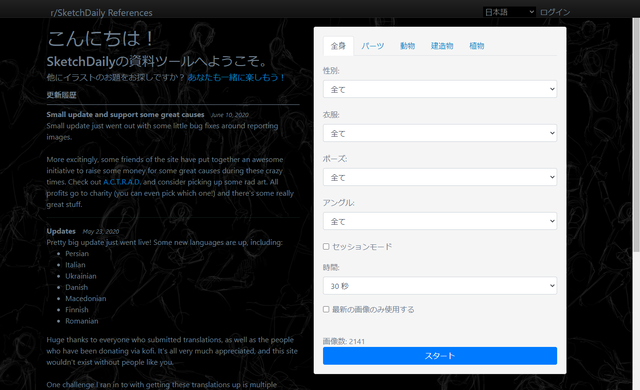Open the 植物 tab
The image size is (640, 390).
point(476,46)
